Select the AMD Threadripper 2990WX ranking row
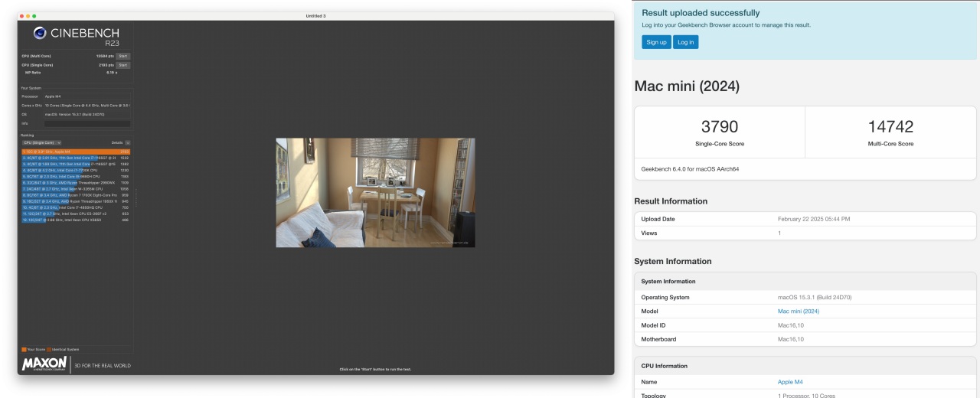This screenshot has height=398, width=980. pyautogui.click(x=75, y=183)
